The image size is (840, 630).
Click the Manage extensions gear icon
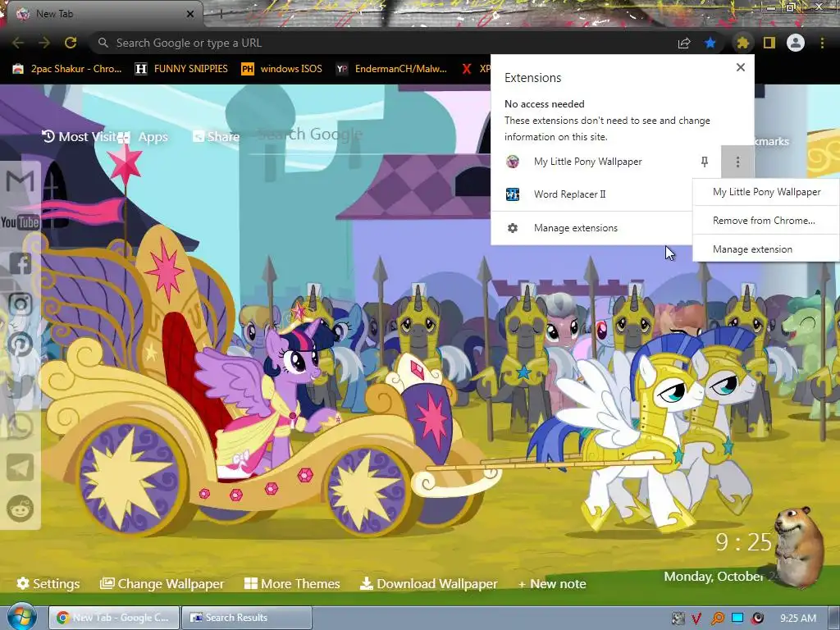(x=513, y=228)
